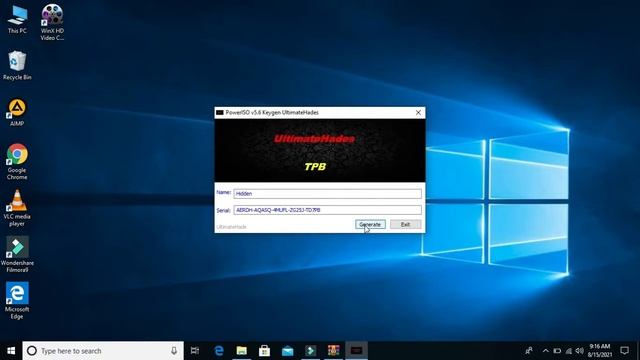
Task: Click the keygen window title bar icon
Action: 220,113
